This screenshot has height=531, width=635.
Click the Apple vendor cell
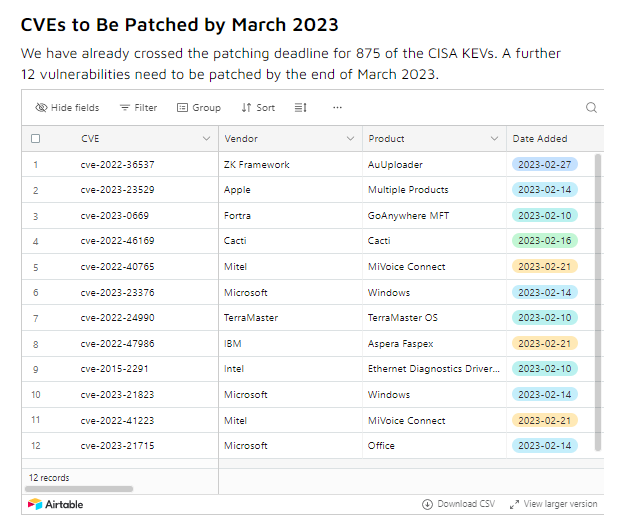[290, 190]
